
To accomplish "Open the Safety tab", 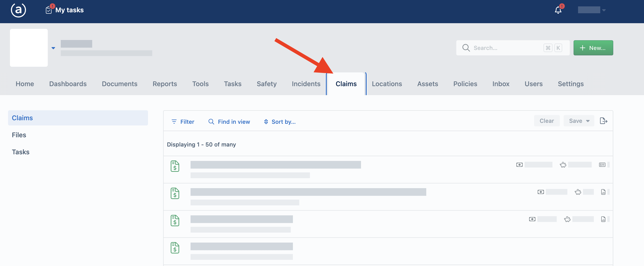I will tap(266, 84).
